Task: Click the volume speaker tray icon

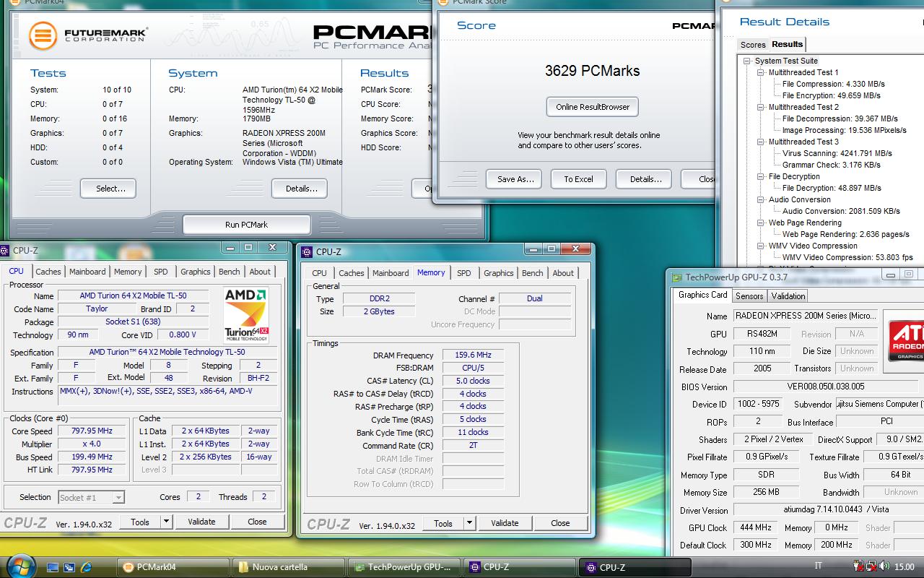Action: tap(884, 567)
